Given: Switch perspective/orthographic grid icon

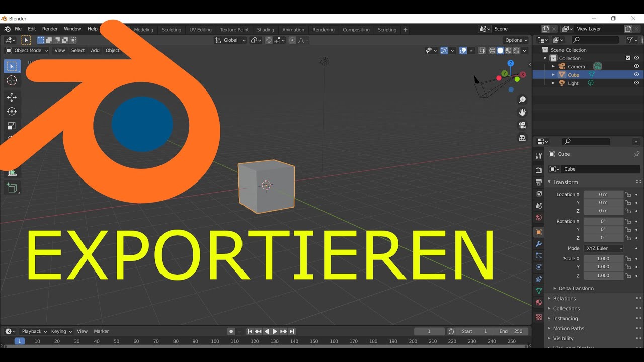Looking at the screenshot, I should 522,138.
